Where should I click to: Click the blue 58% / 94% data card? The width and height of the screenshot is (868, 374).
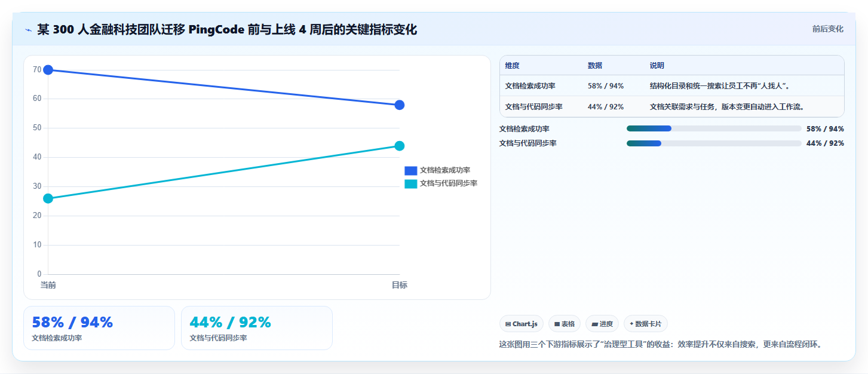[x=99, y=328]
